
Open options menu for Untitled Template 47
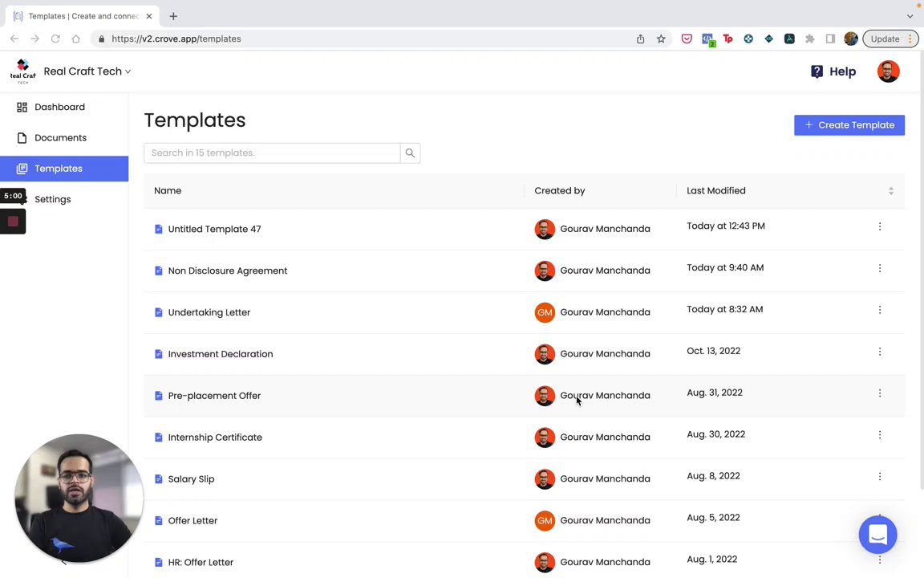click(879, 227)
